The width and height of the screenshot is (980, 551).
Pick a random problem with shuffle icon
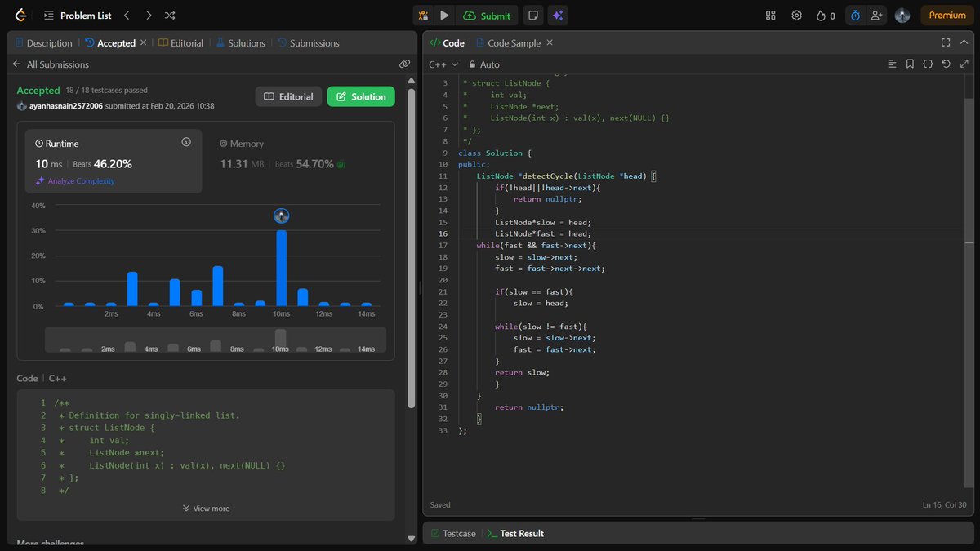pos(169,16)
